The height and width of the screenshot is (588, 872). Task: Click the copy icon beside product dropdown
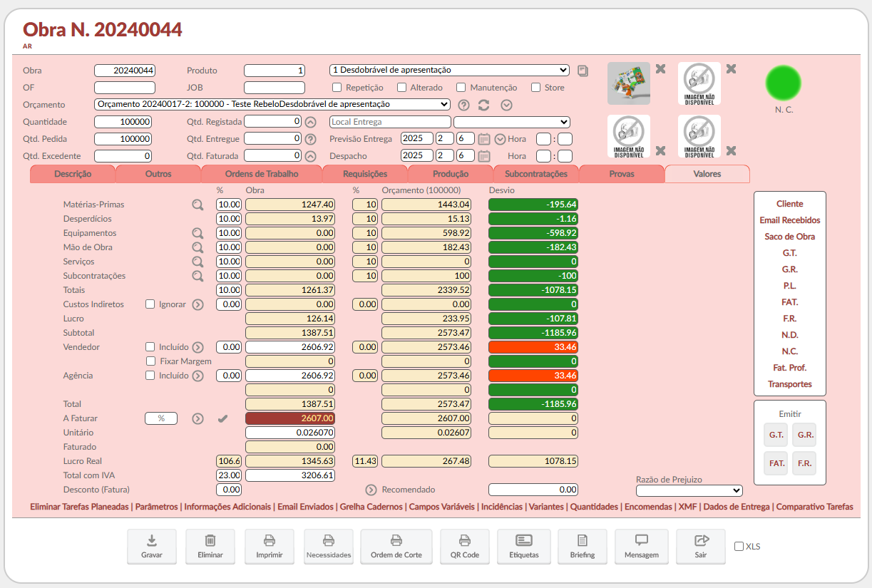tap(583, 71)
